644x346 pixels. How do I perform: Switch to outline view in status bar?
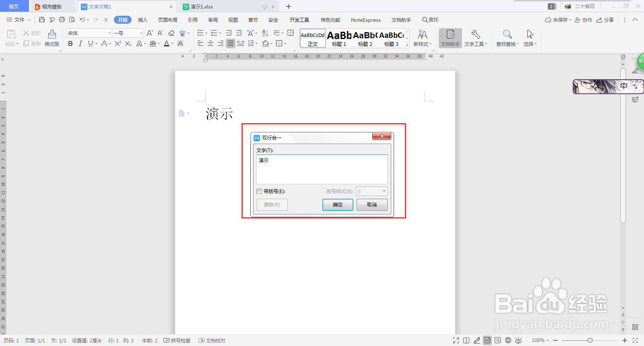[x=498, y=340]
